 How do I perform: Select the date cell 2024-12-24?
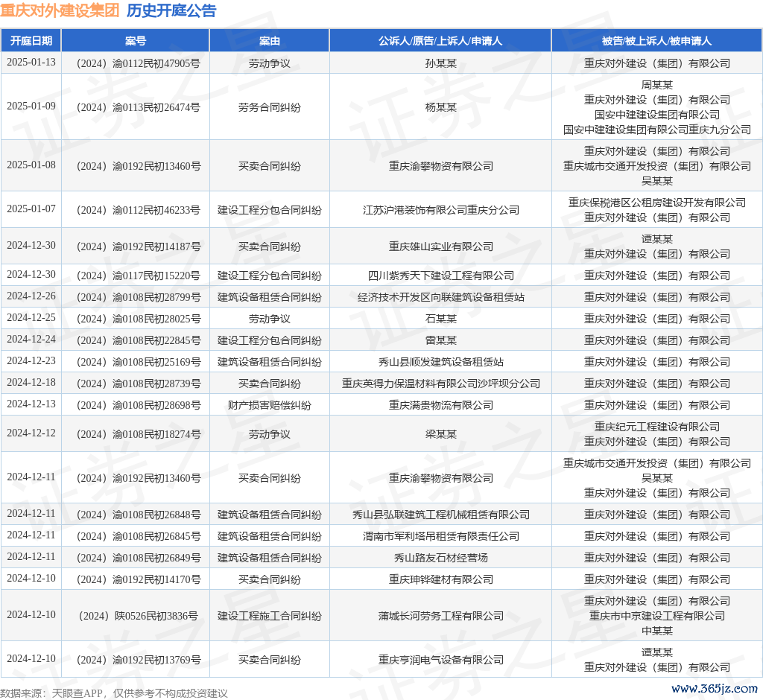pos(31,339)
